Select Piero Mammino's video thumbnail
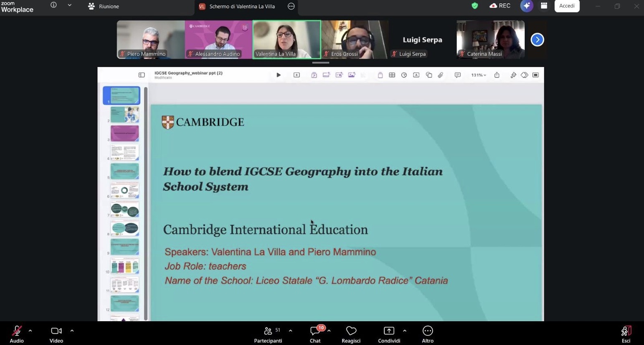Viewport: 644px width, 345px height. (151, 39)
